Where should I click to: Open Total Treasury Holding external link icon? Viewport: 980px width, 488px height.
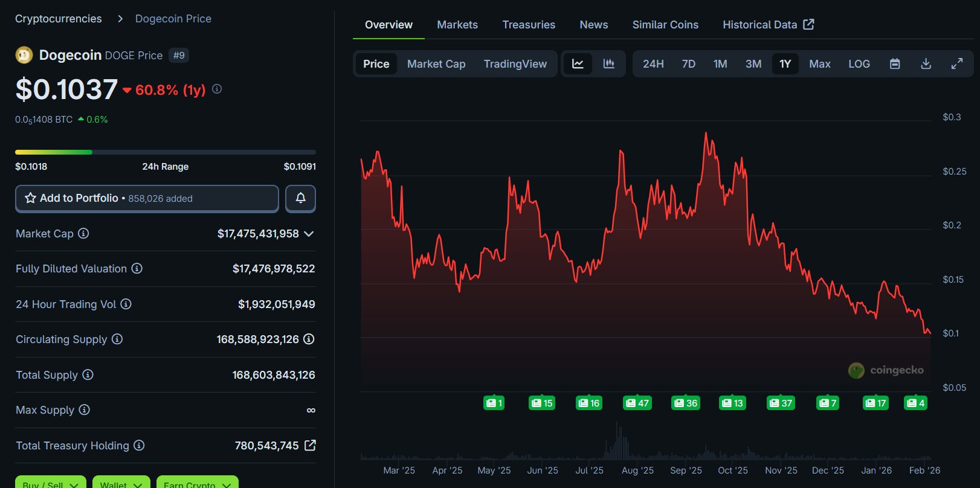pyautogui.click(x=310, y=445)
